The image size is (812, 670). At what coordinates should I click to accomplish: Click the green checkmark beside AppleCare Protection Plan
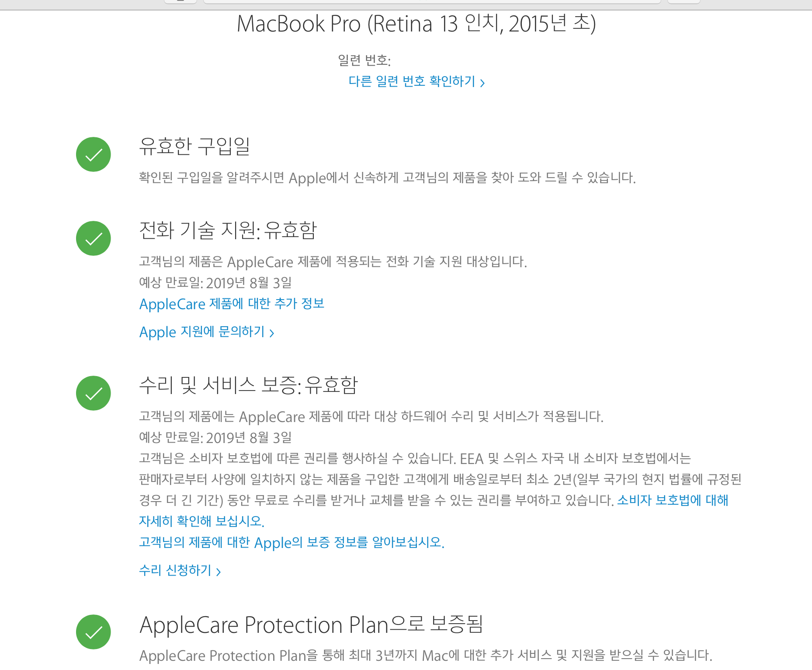(x=94, y=632)
